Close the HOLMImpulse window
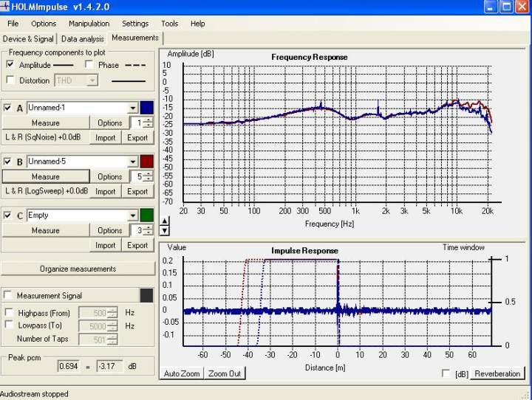The width and height of the screenshot is (532, 400). click(x=522, y=7)
